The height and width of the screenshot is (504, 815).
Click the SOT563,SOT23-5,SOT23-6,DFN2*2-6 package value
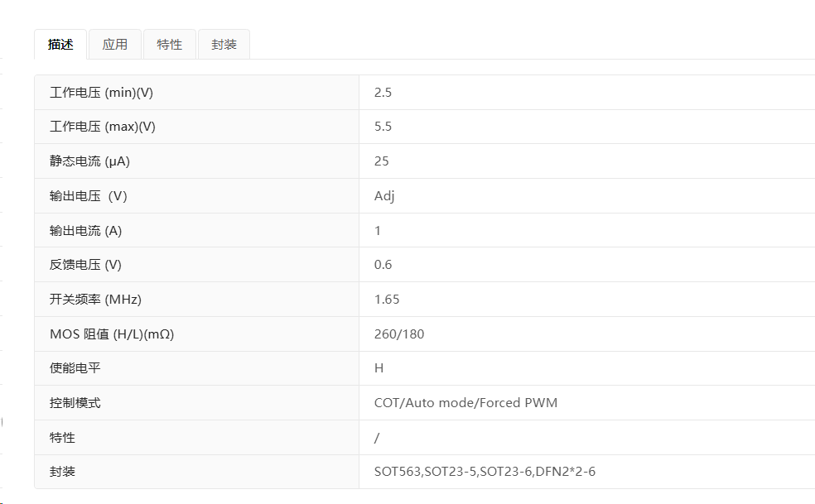pyautogui.click(x=485, y=472)
